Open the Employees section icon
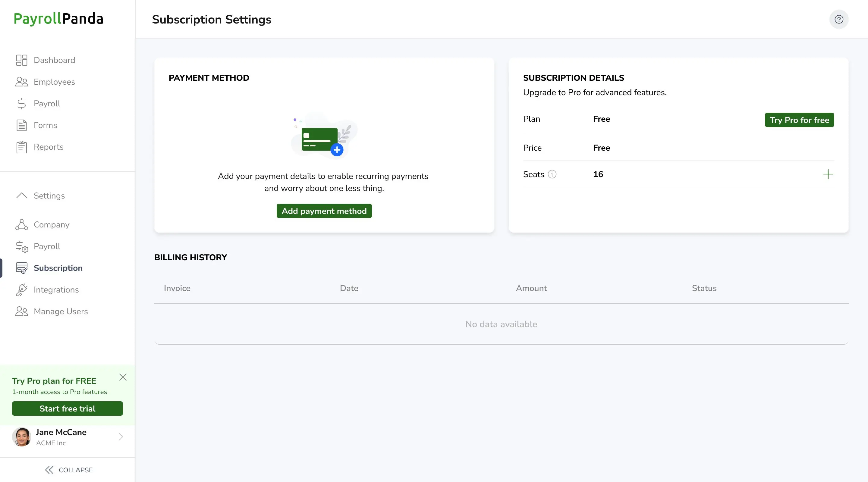This screenshot has width=868, height=482. 22,82
